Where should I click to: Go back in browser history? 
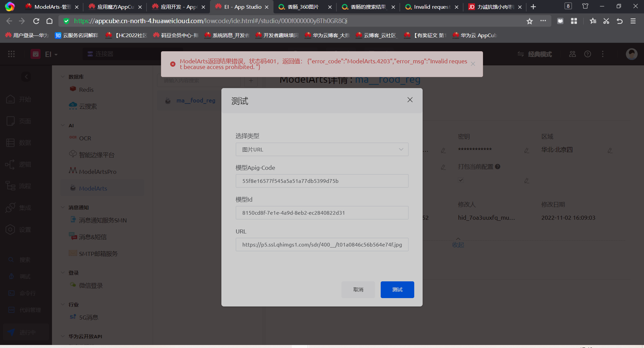click(x=9, y=21)
